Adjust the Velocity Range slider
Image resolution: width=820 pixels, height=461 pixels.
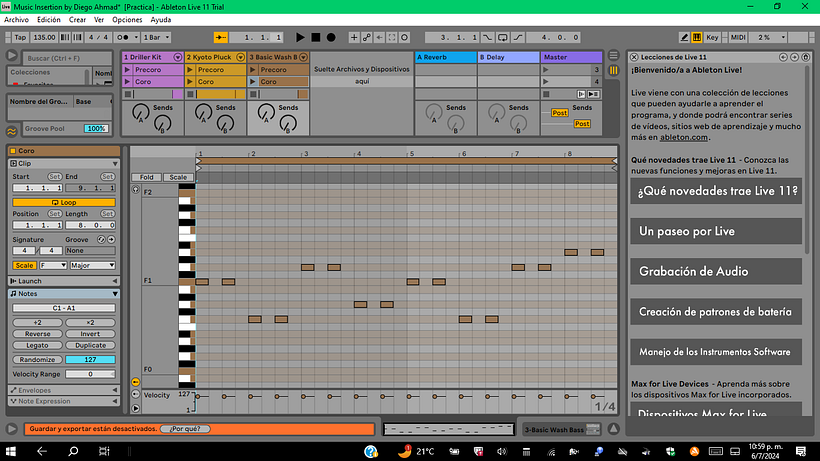tap(90, 374)
